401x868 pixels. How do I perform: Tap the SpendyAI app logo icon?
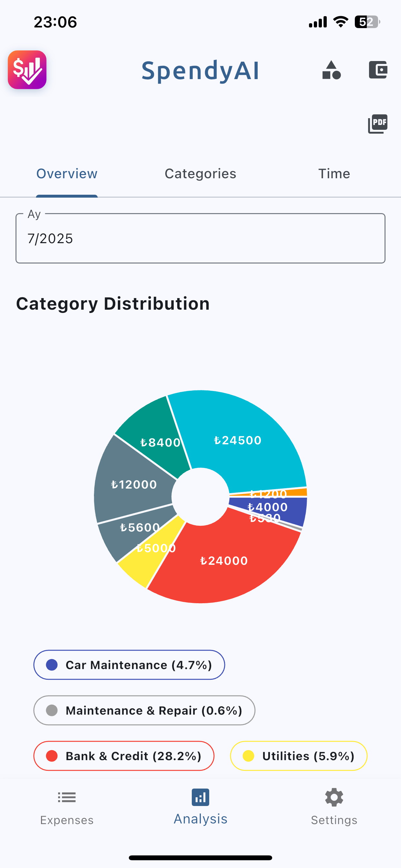27,70
